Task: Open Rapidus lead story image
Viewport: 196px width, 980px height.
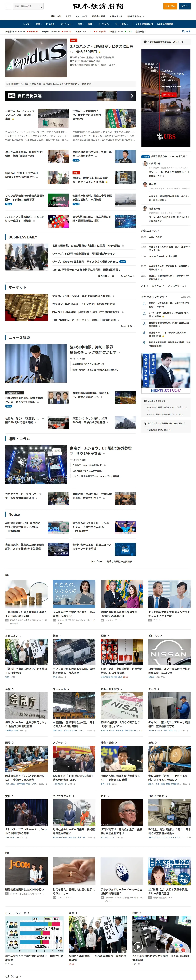Action: click(x=36, y=58)
